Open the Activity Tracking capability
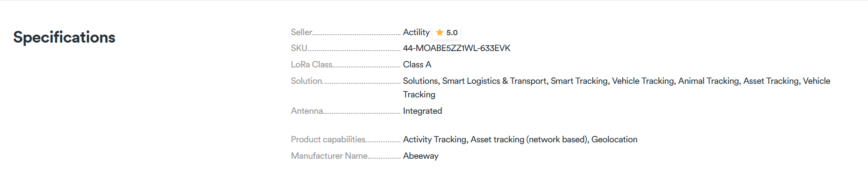Viewport: 868px width, 184px height. point(434,140)
